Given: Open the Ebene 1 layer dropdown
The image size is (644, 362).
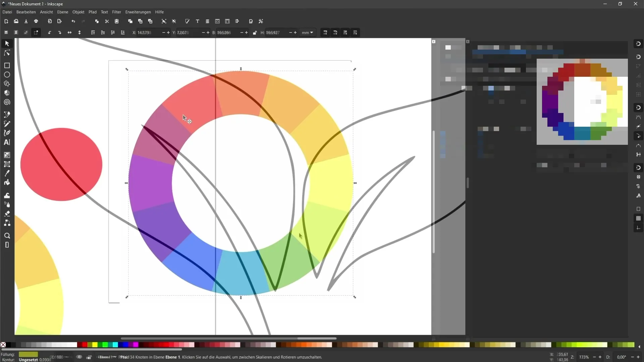Looking at the screenshot, I should click(107, 357).
